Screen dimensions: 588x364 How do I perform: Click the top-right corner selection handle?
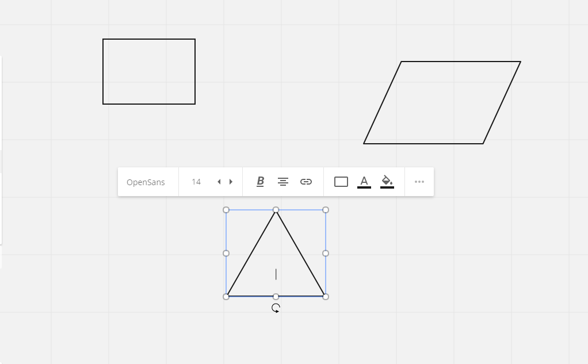326,210
